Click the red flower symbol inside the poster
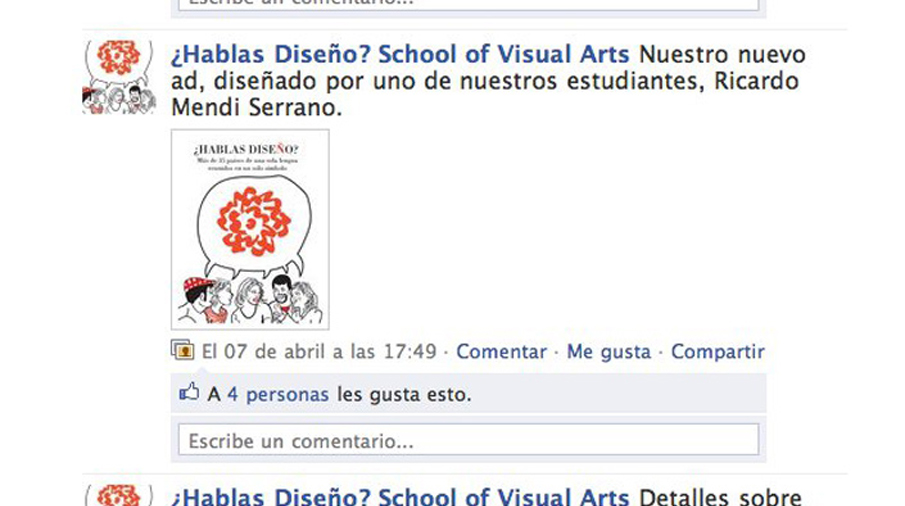This screenshot has height=506, width=905. coord(253,221)
